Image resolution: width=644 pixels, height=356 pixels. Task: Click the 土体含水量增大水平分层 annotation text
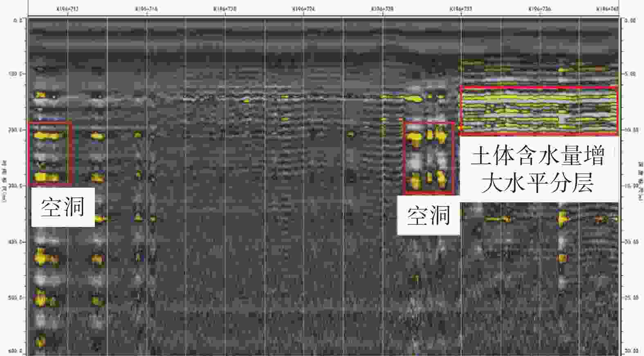(538, 169)
